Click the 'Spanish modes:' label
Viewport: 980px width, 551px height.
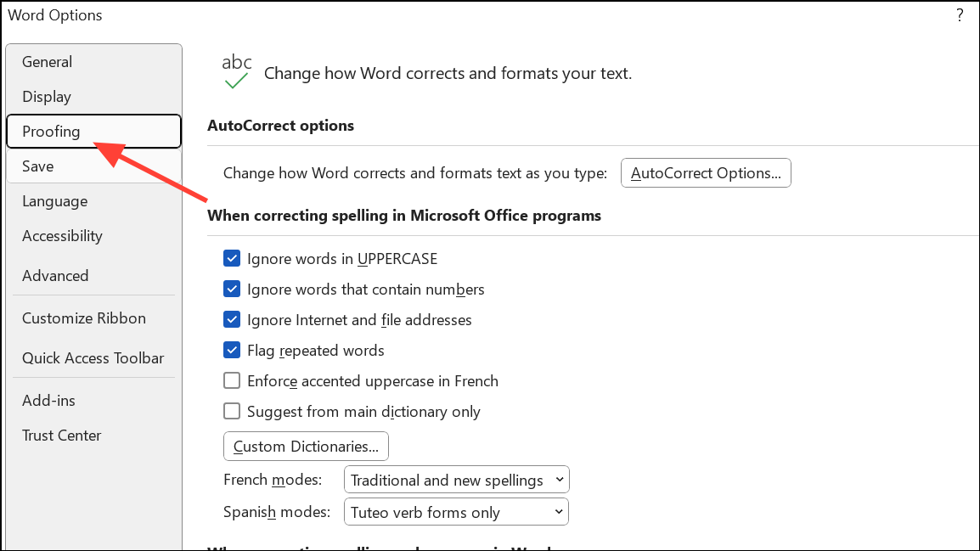tap(277, 512)
